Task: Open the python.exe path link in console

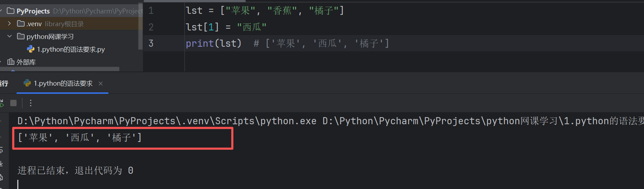Action: point(167,121)
